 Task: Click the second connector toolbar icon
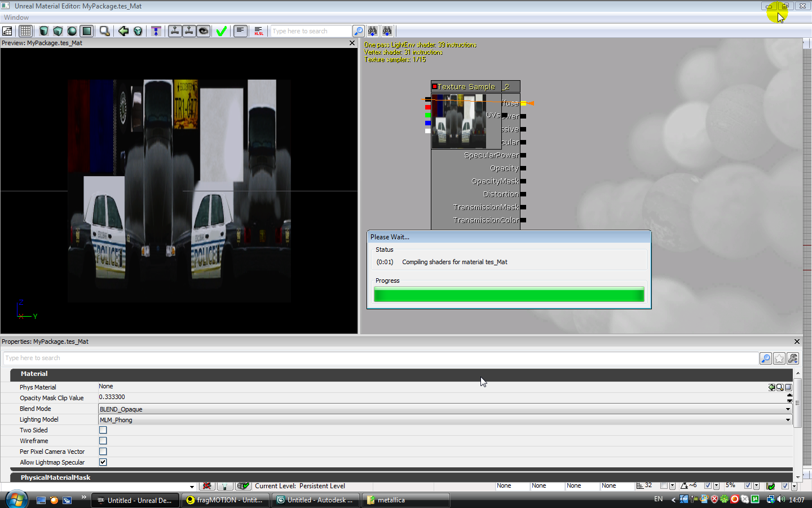tap(189, 31)
